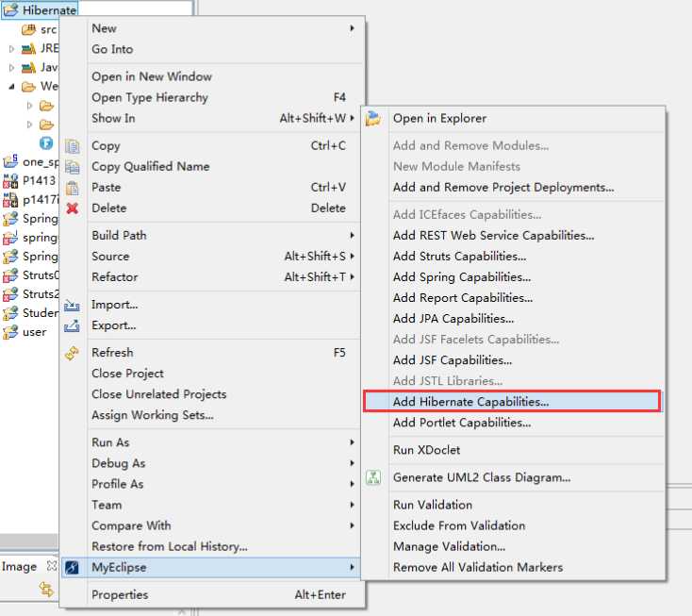Select Add REST Web Service Capabilities...
Screen dimensions: 692x616
click(513, 235)
